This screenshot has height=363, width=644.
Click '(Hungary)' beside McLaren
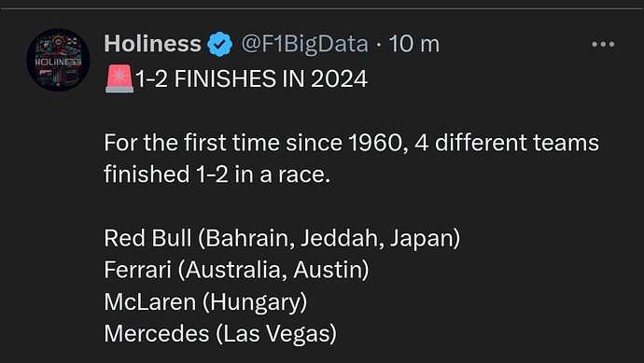[255, 302]
